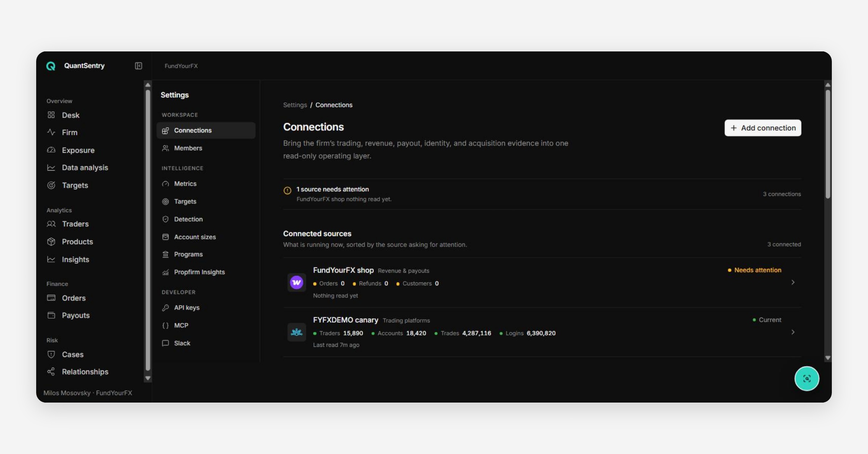
Task: Click the Insights chart icon
Action: pyautogui.click(x=51, y=260)
